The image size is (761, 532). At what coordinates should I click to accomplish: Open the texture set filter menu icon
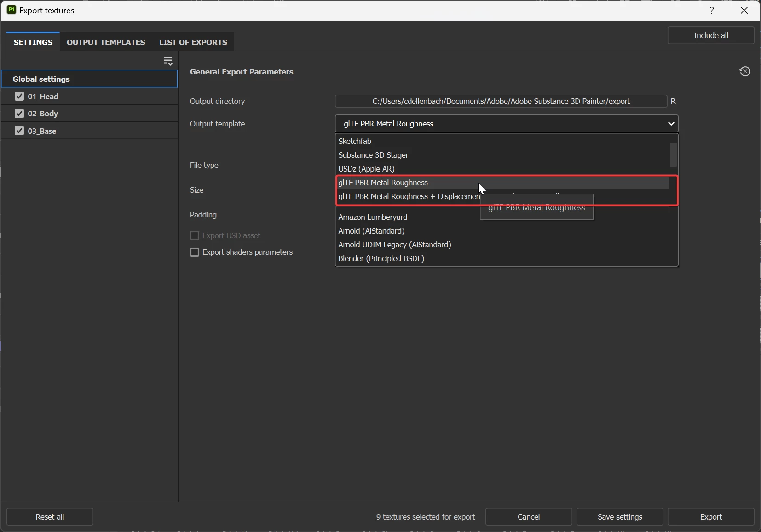[x=168, y=61]
